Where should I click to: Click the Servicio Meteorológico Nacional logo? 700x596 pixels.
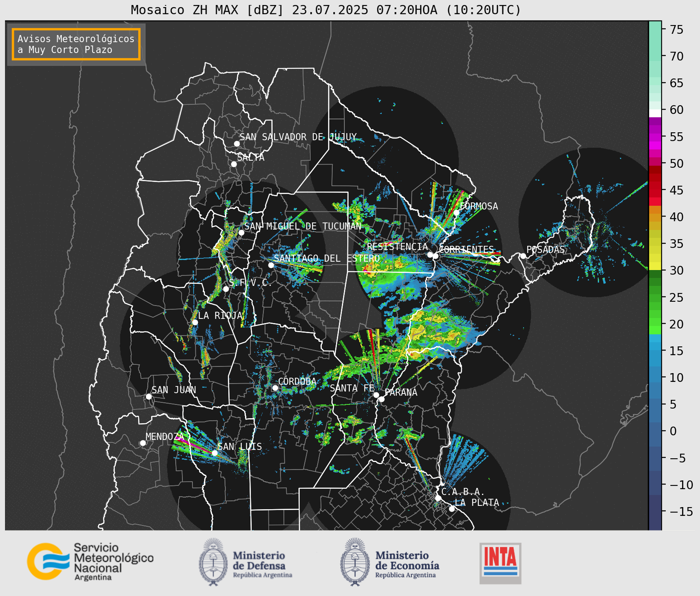90,561
